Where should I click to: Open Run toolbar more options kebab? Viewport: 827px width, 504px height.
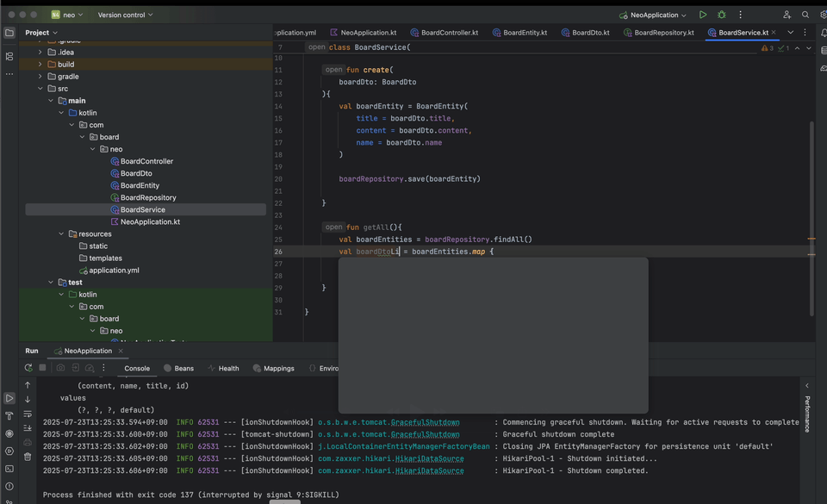[x=103, y=368]
